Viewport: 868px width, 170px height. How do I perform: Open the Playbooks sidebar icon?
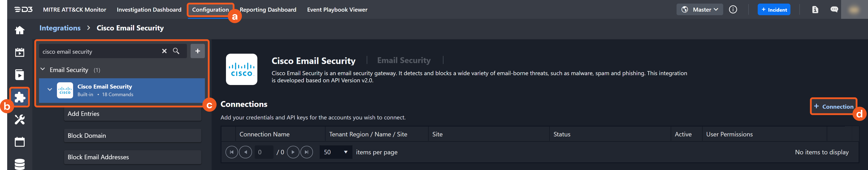(20, 75)
